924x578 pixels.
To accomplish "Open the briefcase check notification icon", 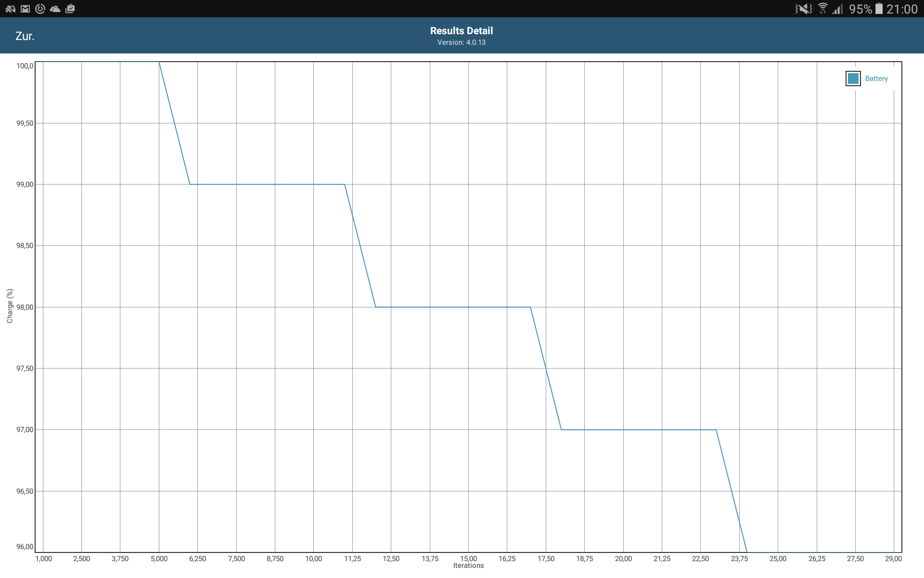I will point(70,9).
